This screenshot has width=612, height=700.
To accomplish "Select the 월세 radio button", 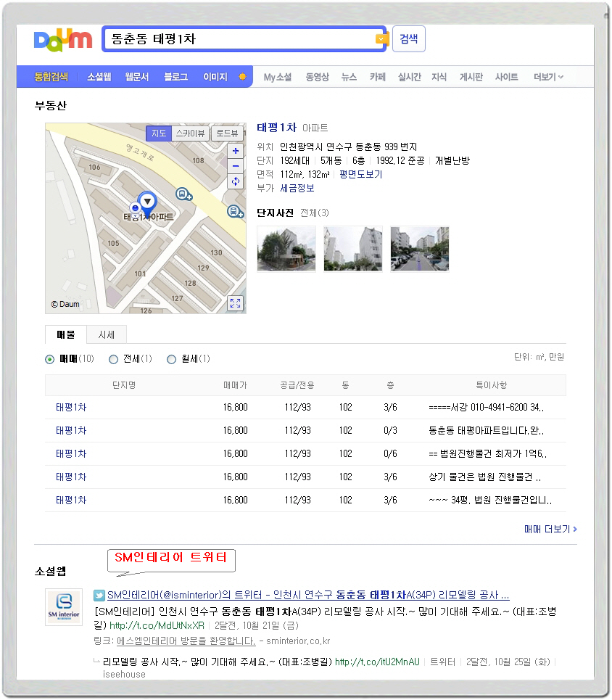I will point(172,359).
